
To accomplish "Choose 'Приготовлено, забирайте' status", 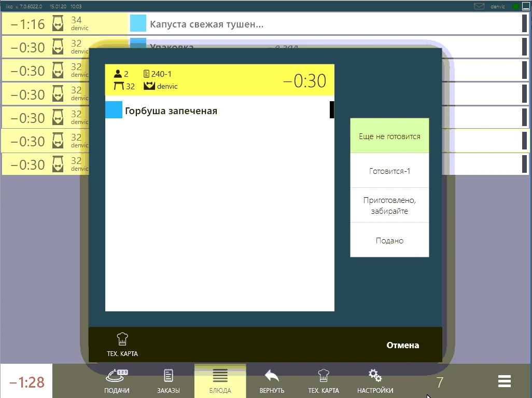I will tap(389, 205).
